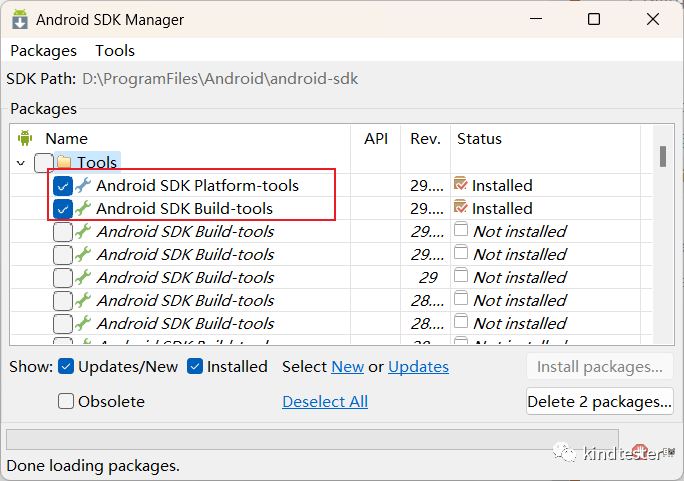Collapse the Tools tree node
Screen dimensions: 684x481
21,162
